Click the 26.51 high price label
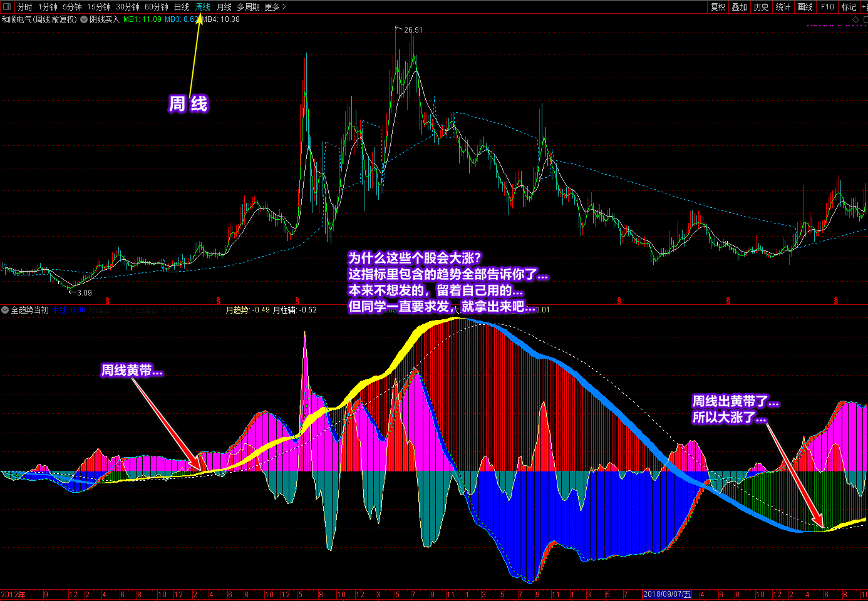This screenshot has width=868, height=601. point(413,30)
